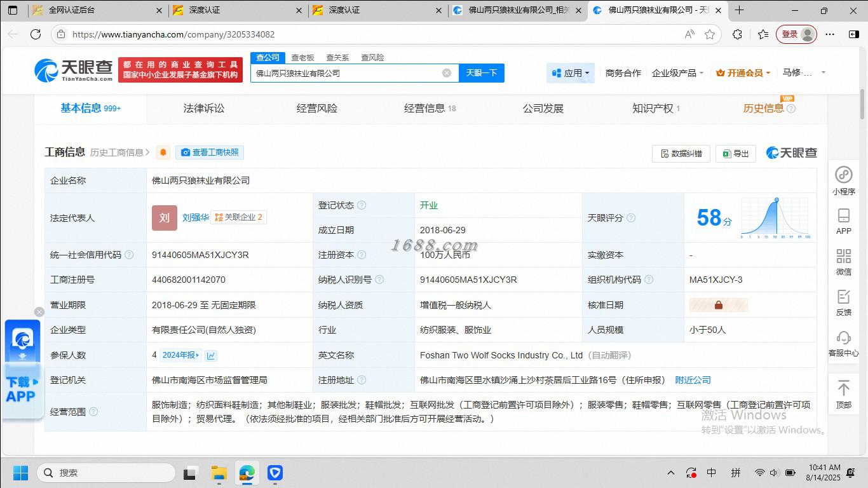Click help icon beside 组织机构代码

click(649, 280)
